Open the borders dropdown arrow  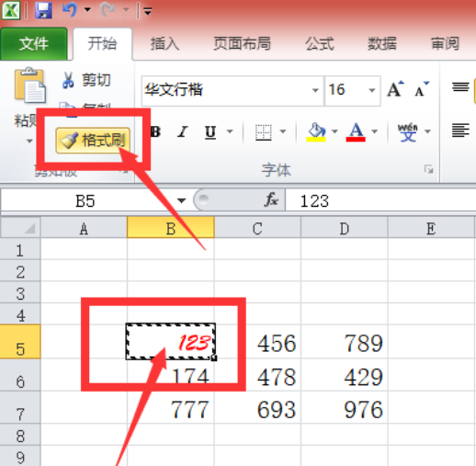(x=283, y=131)
